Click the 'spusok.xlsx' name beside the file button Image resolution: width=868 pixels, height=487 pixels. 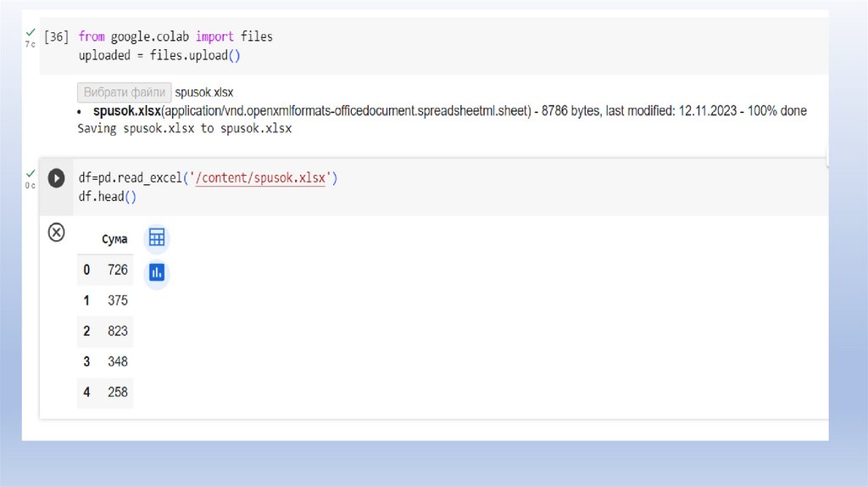[x=204, y=92]
